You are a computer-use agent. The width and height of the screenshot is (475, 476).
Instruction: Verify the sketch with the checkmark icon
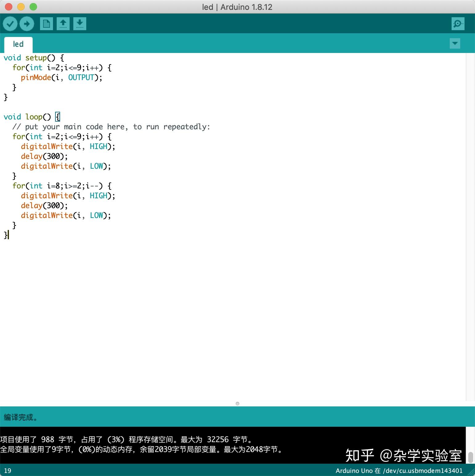tap(10, 23)
